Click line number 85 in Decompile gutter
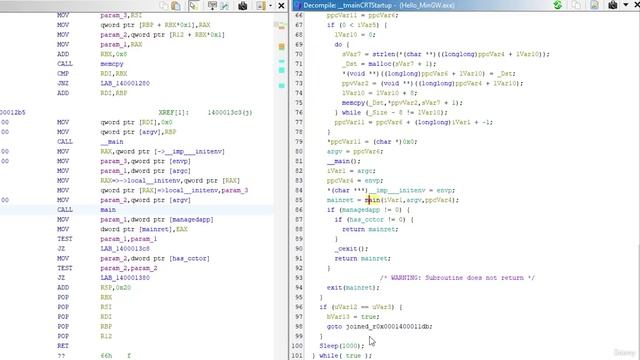This screenshot has height=360, width=640. (299, 200)
